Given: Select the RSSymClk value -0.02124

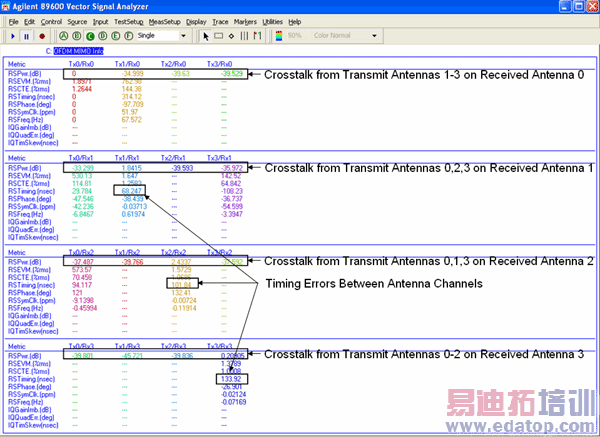Looking at the screenshot, I should pos(233,395).
